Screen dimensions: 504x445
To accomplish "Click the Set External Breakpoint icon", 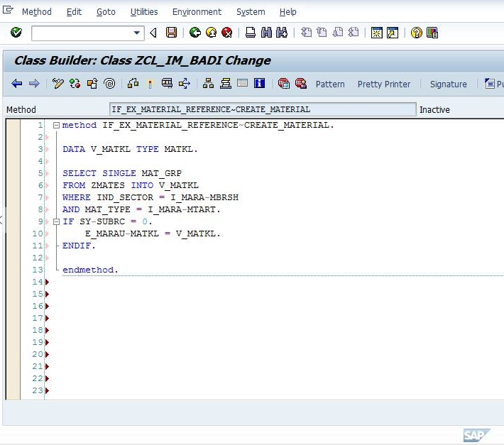I will click(301, 84).
